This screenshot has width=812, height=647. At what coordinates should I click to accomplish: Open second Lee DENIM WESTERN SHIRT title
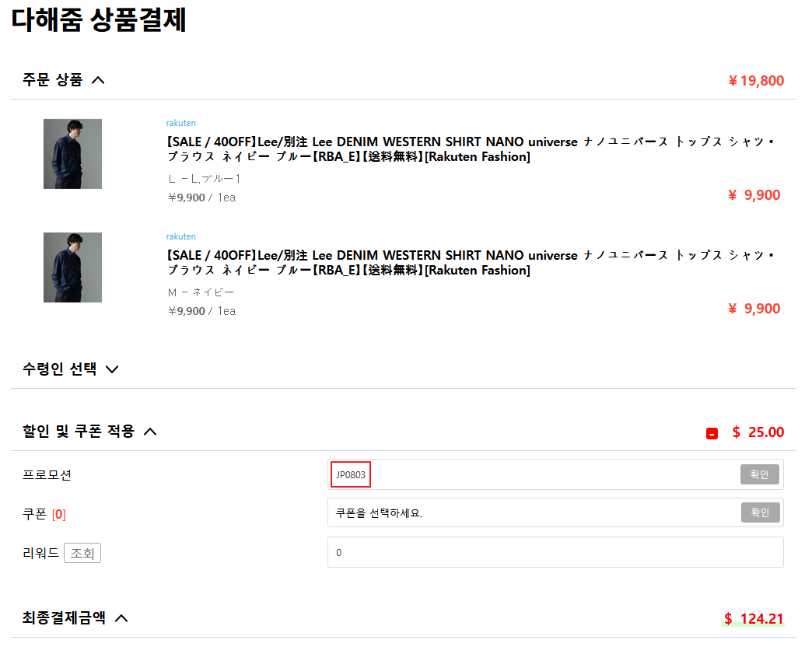[471, 262]
